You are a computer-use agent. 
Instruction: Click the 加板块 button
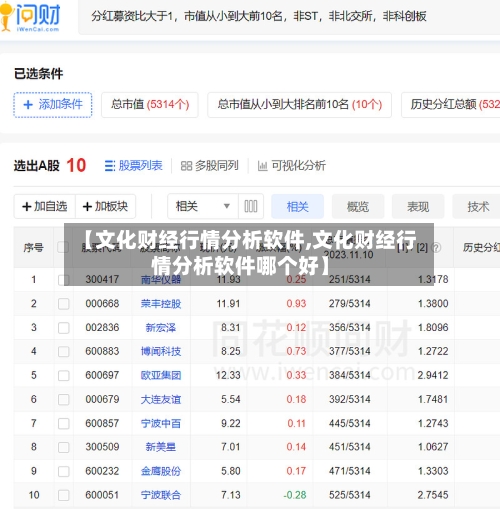pyautogui.click(x=105, y=206)
